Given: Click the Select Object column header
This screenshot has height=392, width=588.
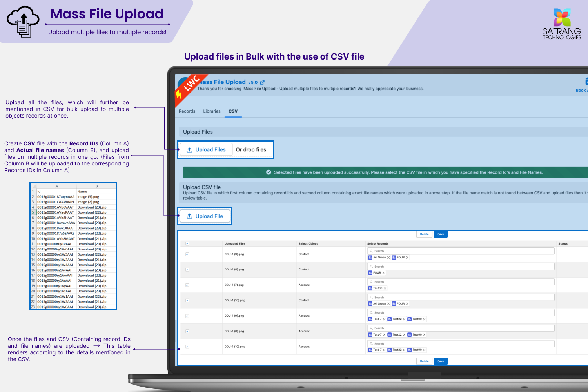Looking at the screenshot, I should tap(308, 244).
